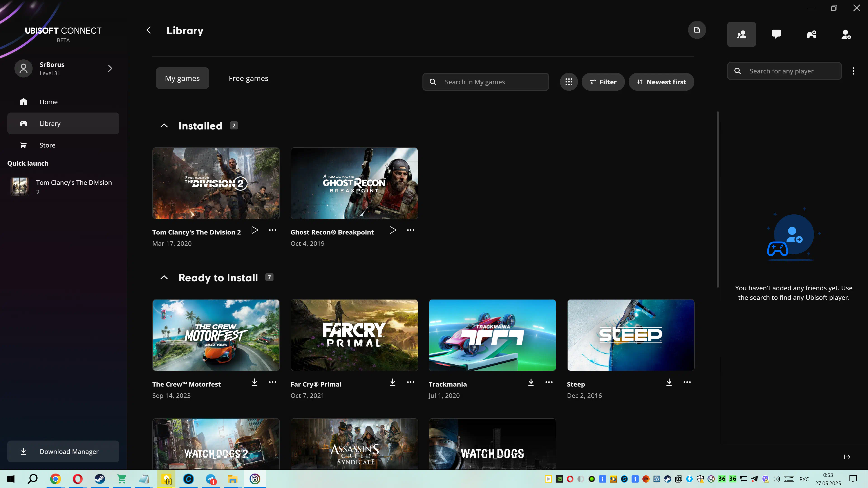
Task: Go back using the arrow beside Library
Action: click(x=149, y=30)
